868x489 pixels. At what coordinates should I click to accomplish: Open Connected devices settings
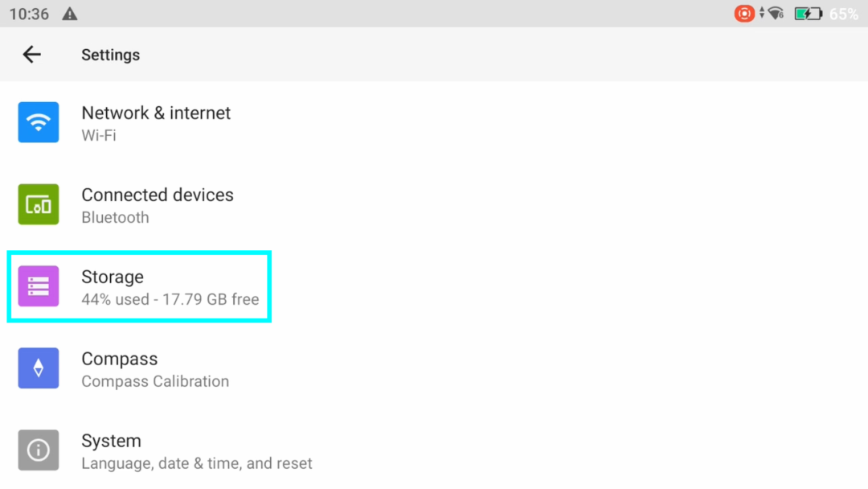point(434,204)
